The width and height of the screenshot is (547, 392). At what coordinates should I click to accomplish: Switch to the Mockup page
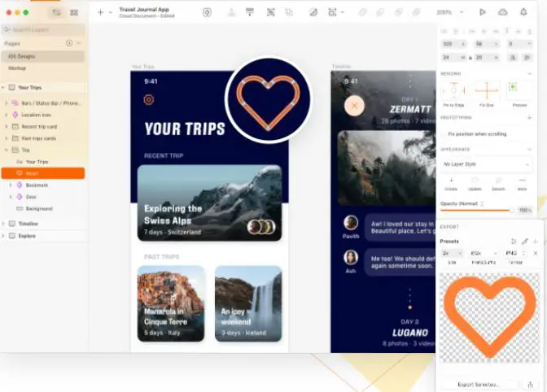(17, 68)
